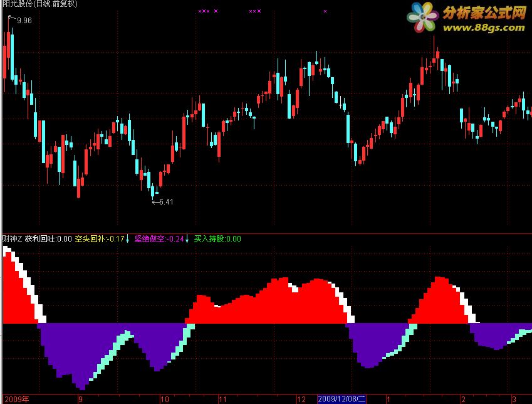Click the 空头回补:-0.17 indicator value

coord(100,239)
